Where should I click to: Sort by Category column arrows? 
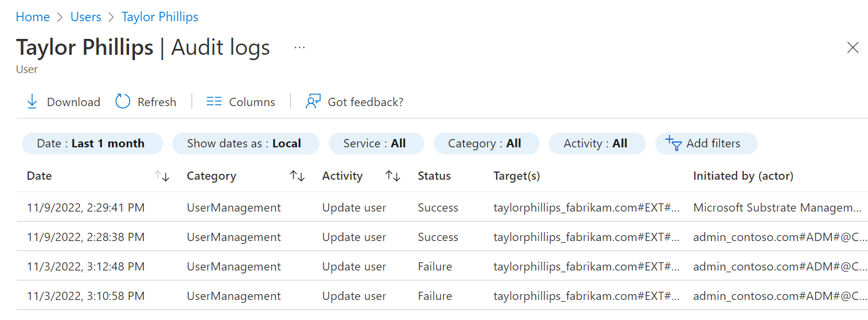point(297,176)
